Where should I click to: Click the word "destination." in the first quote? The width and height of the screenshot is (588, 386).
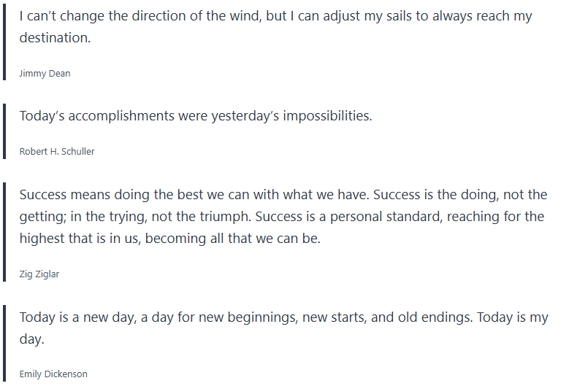(x=55, y=38)
